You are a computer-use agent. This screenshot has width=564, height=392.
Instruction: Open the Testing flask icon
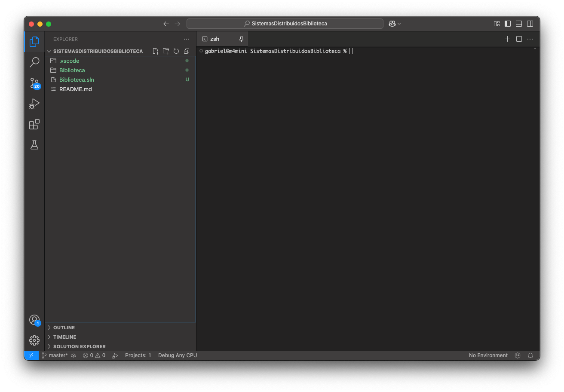pos(34,145)
